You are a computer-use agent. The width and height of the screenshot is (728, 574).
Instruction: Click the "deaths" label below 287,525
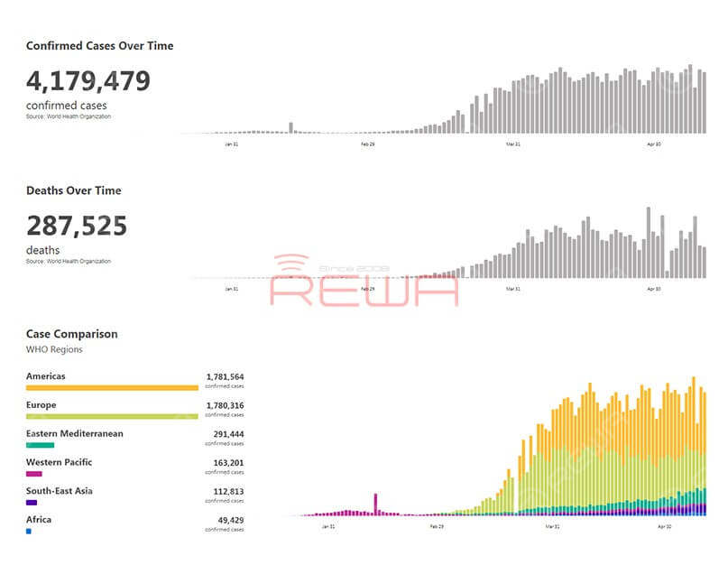42,250
